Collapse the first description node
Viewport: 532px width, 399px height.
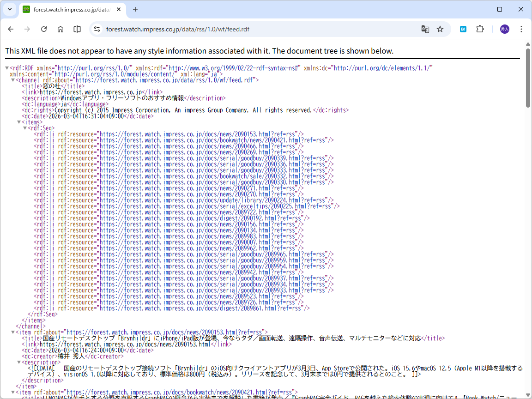pos(19,363)
